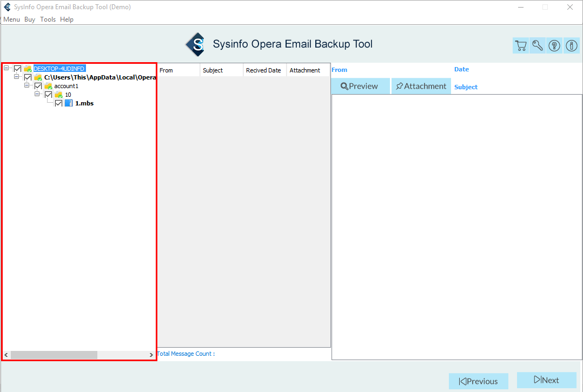Sort by the Attachment column header
583x392 pixels.
coord(308,70)
